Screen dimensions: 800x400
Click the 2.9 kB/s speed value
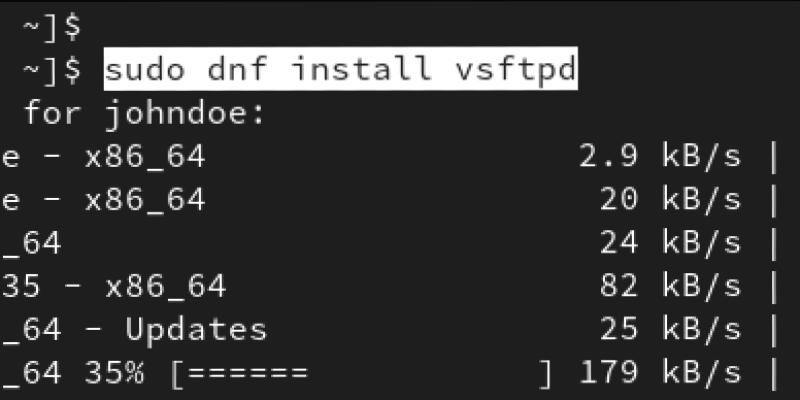click(660, 156)
